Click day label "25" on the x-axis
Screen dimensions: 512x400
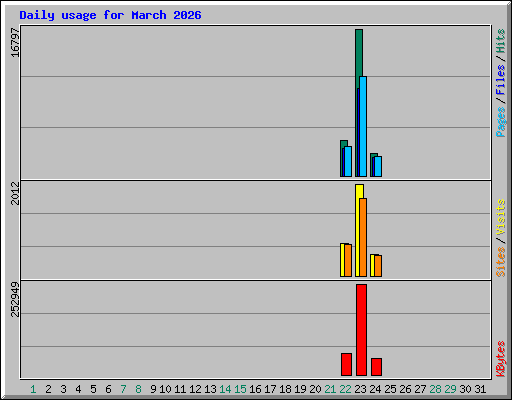tap(390, 389)
